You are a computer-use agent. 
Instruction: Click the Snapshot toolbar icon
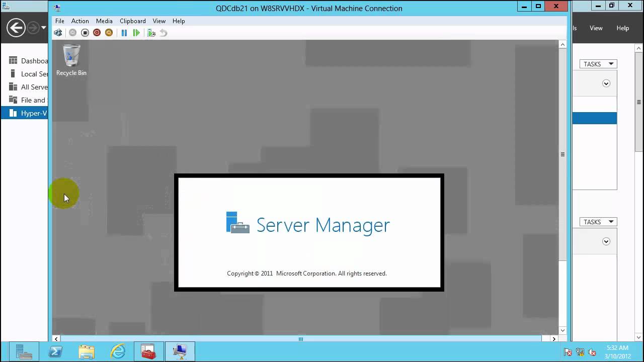[151, 33]
